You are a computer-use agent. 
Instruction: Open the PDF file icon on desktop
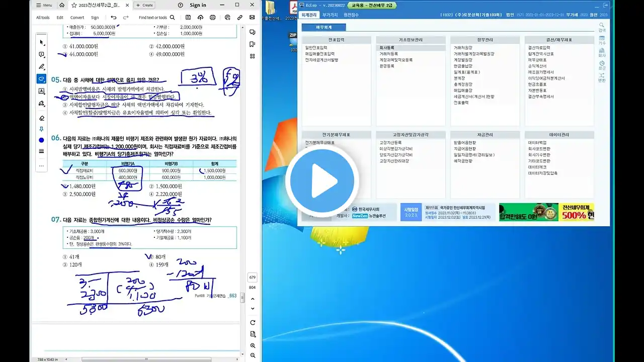coord(292,9)
